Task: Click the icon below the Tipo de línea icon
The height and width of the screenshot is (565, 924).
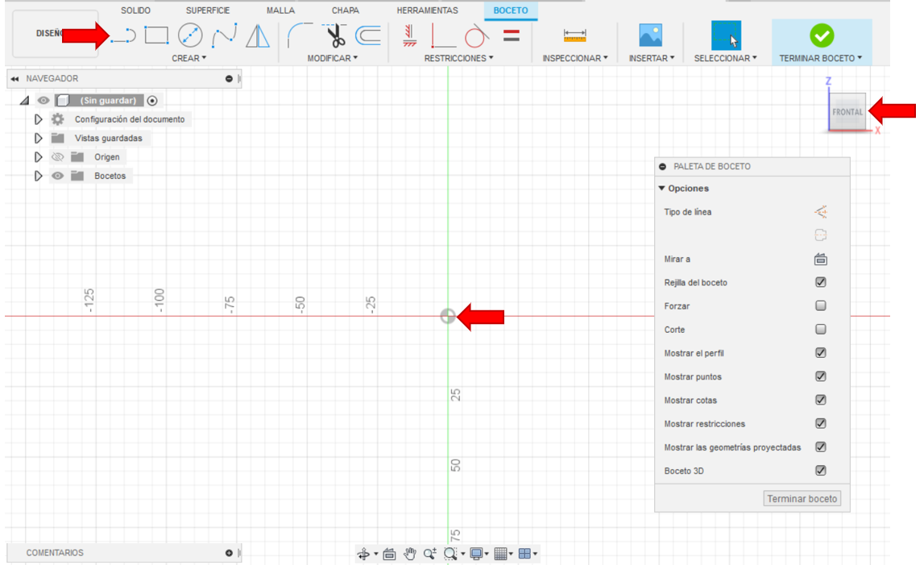Action: [820, 235]
